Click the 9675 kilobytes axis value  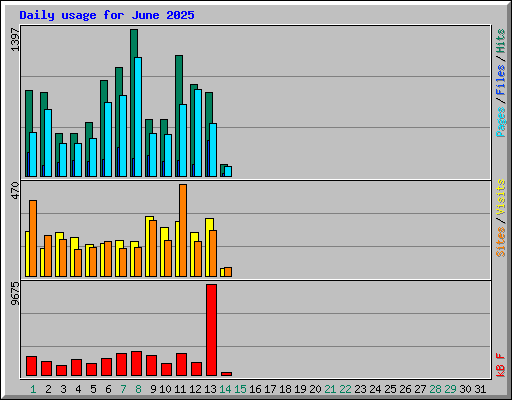pos(15,294)
